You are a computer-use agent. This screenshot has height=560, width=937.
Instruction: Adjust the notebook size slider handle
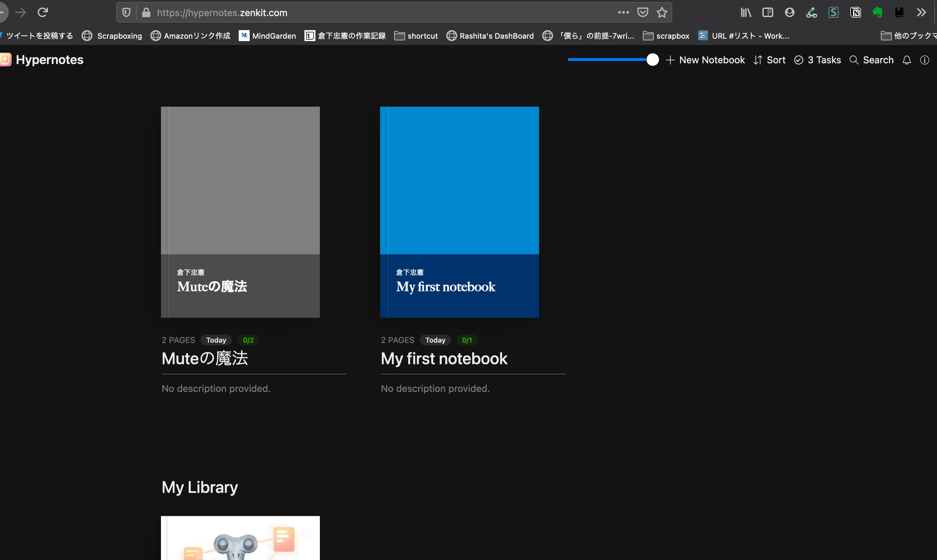pos(652,60)
